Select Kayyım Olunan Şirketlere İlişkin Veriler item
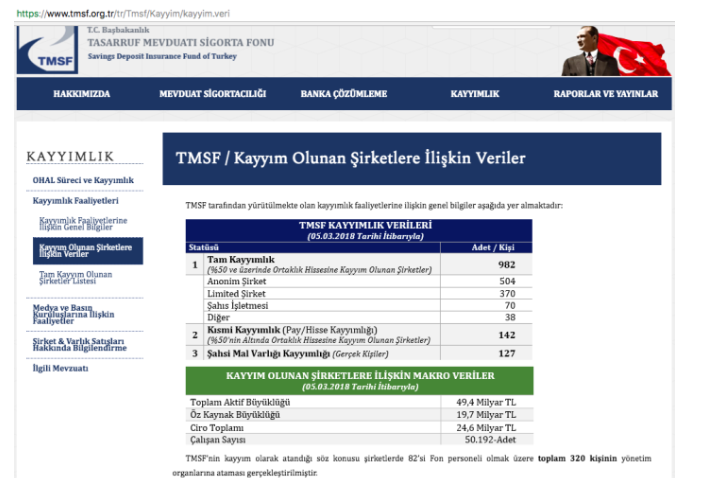This screenshot has width=706, height=478. pyautogui.click(x=85, y=249)
